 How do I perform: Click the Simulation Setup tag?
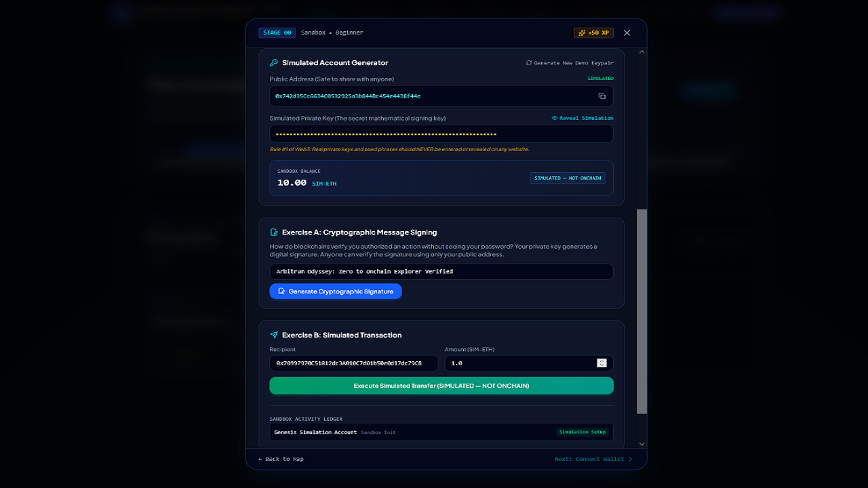[583, 432]
